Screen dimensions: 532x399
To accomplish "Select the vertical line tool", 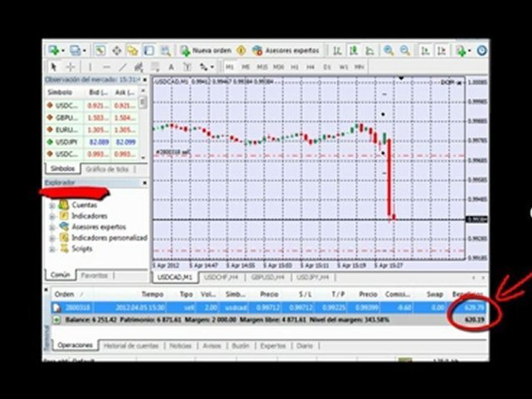I will [x=90, y=67].
